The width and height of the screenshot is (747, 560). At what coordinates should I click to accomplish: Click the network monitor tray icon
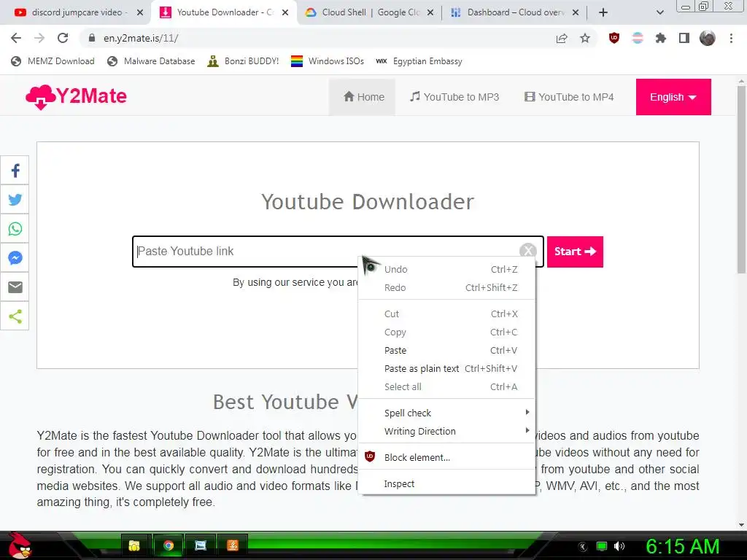point(602,546)
